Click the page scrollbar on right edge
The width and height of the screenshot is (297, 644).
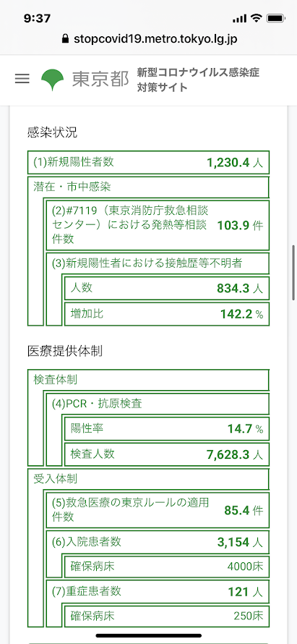[x=293, y=273]
